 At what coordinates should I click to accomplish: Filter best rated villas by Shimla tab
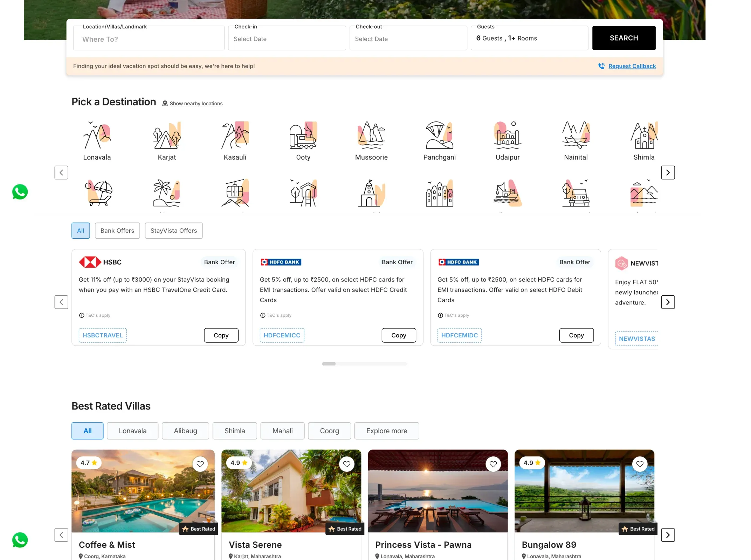[x=235, y=431]
